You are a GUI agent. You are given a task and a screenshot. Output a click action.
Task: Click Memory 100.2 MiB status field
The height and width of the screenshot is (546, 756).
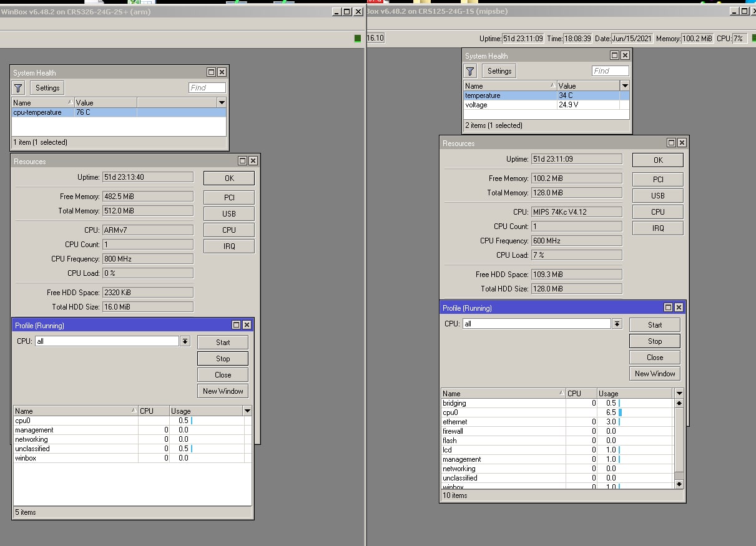click(x=697, y=39)
